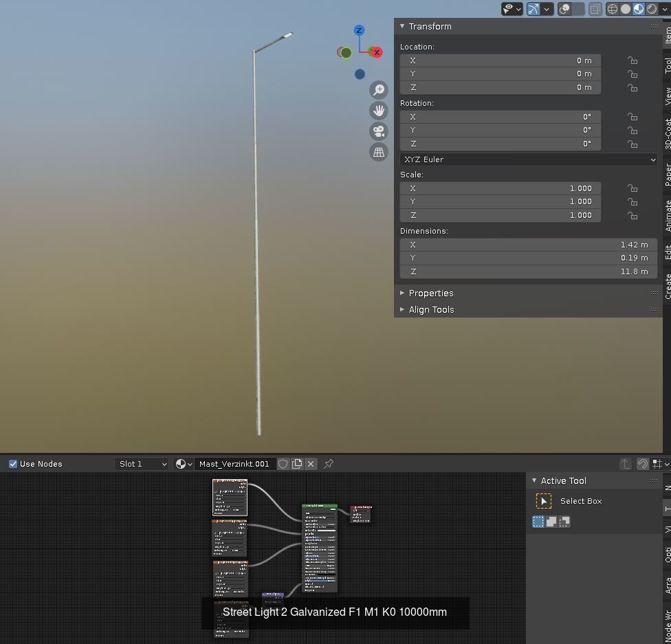Click the Location Z field
This screenshot has height=644, width=671.
500,87
